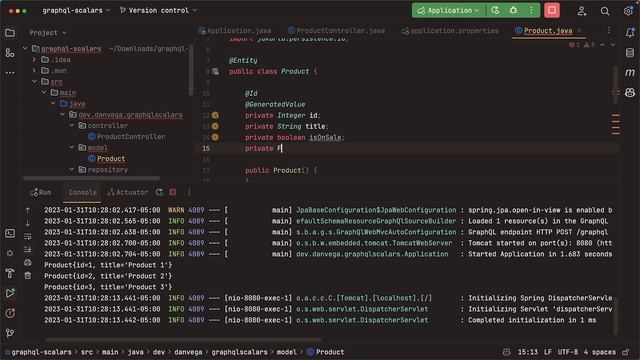The width and height of the screenshot is (640, 360).
Task: Select the Run tab label
Action: pyautogui.click(x=41, y=192)
